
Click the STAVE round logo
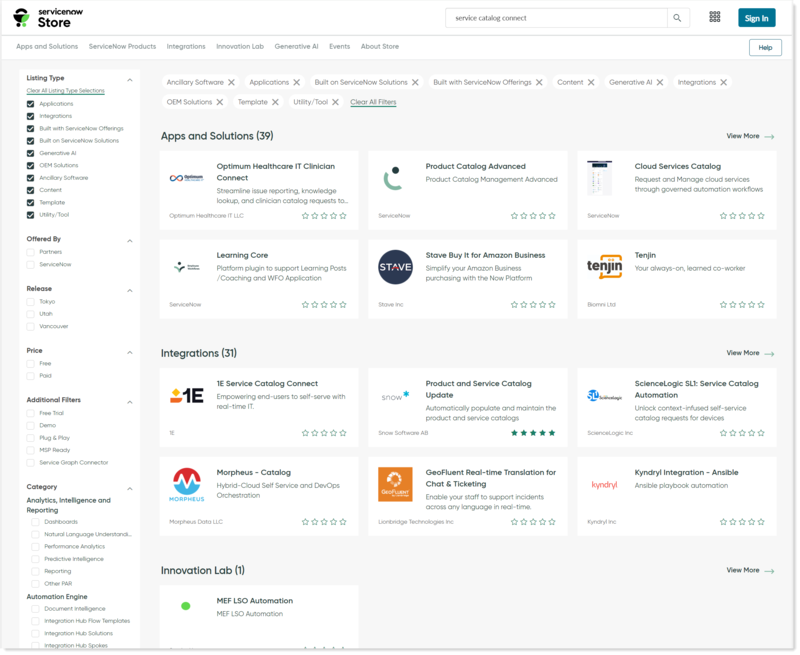coord(396,267)
